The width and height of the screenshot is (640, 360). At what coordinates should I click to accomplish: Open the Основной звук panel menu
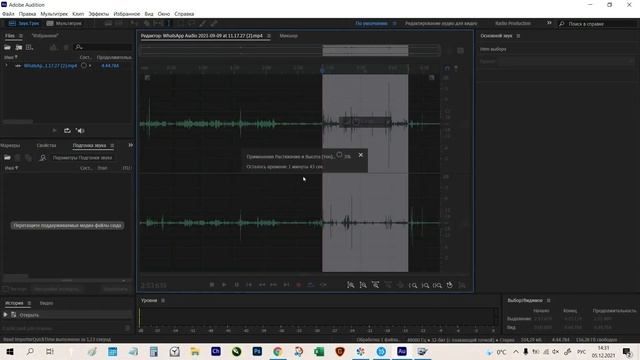click(x=518, y=36)
